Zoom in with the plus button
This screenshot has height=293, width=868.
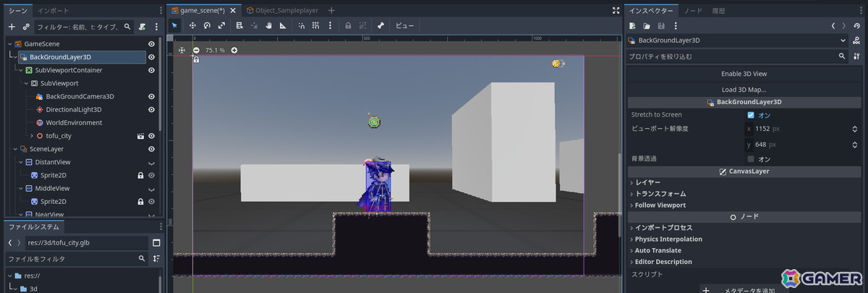tap(234, 50)
